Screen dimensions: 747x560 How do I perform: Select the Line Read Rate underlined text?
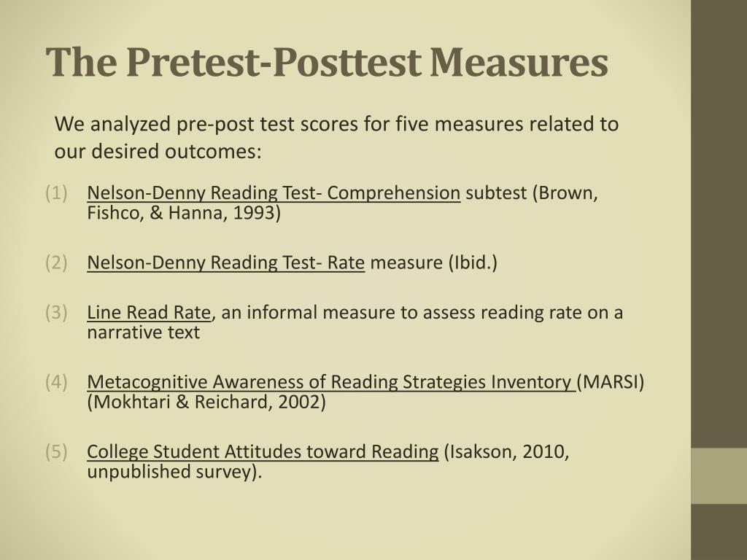point(149,313)
